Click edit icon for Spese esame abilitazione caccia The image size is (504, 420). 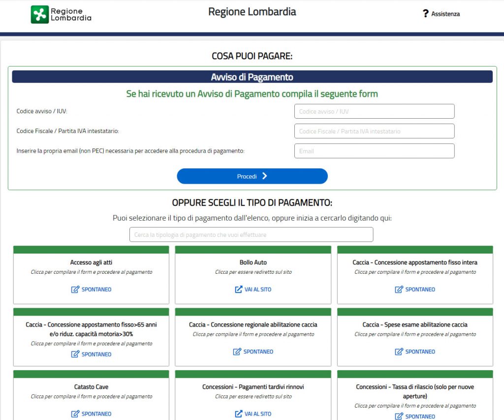coord(399,352)
